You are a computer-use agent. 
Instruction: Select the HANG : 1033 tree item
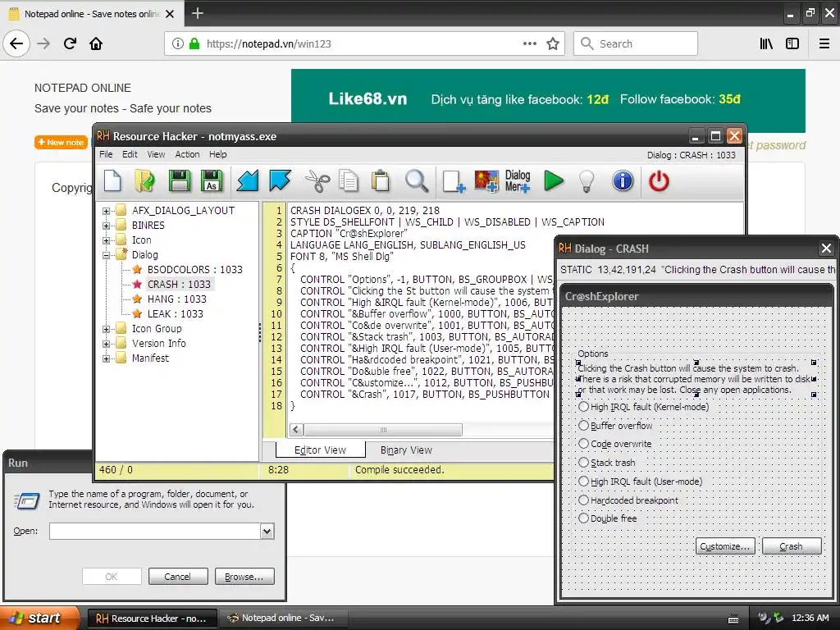pyautogui.click(x=177, y=299)
